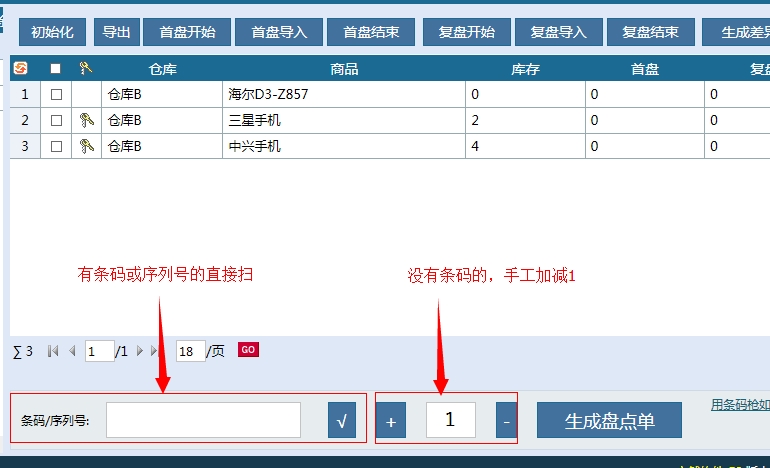Click 仓库B cell in row 3
The width and height of the screenshot is (770, 468).
click(x=162, y=146)
